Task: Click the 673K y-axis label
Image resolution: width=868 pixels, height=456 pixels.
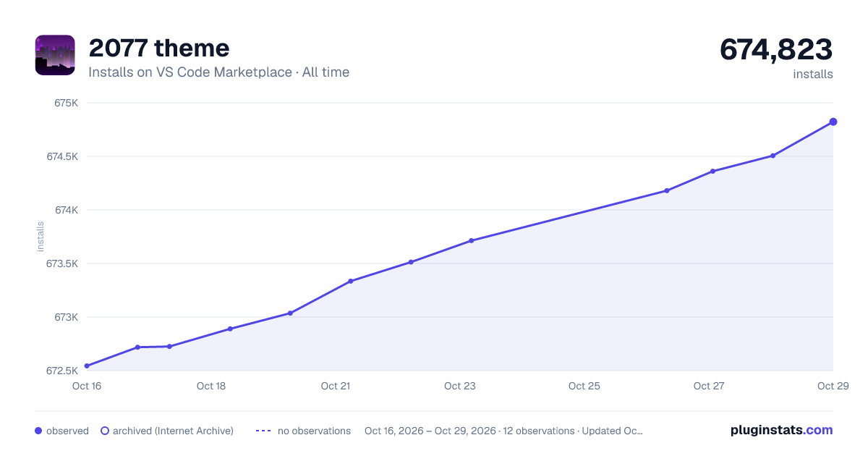Action: click(66, 317)
